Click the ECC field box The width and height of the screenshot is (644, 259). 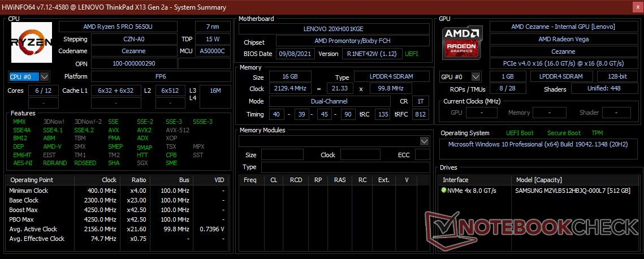[x=422, y=155]
